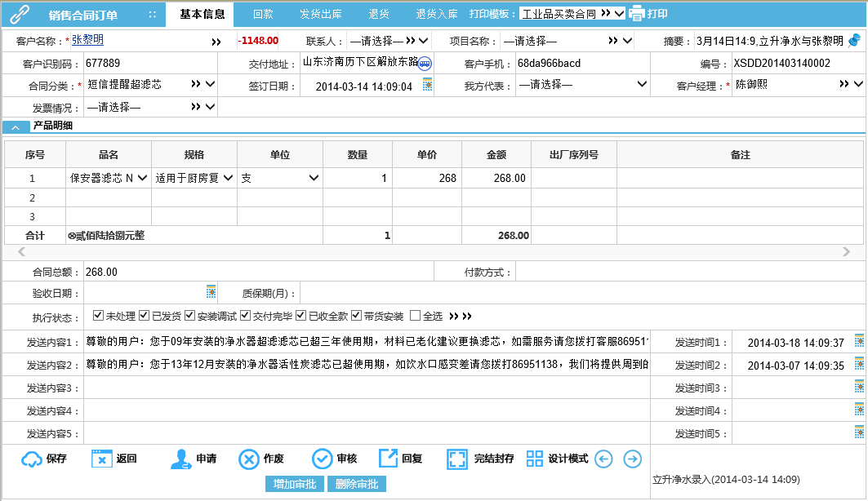Viewport: 868px width, 501px height.
Task: Click the 付款方式 input field
Action: [x=690, y=272]
